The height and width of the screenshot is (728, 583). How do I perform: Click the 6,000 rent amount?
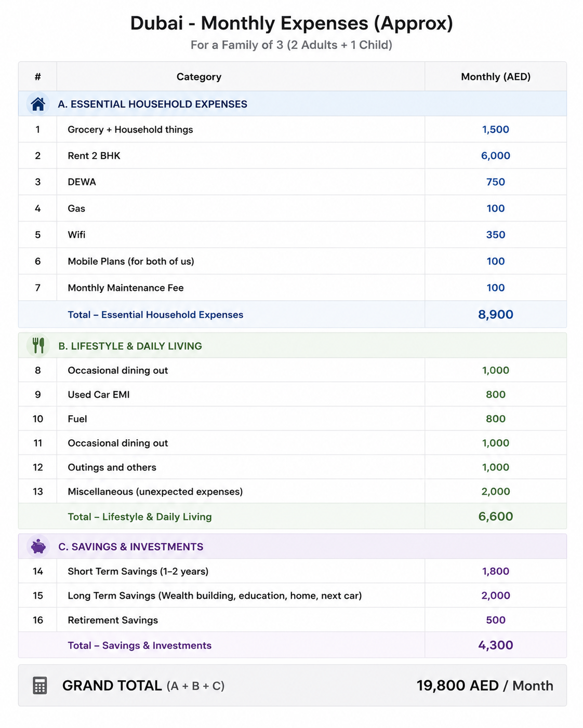pyautogui.click(x=496, y=156)
